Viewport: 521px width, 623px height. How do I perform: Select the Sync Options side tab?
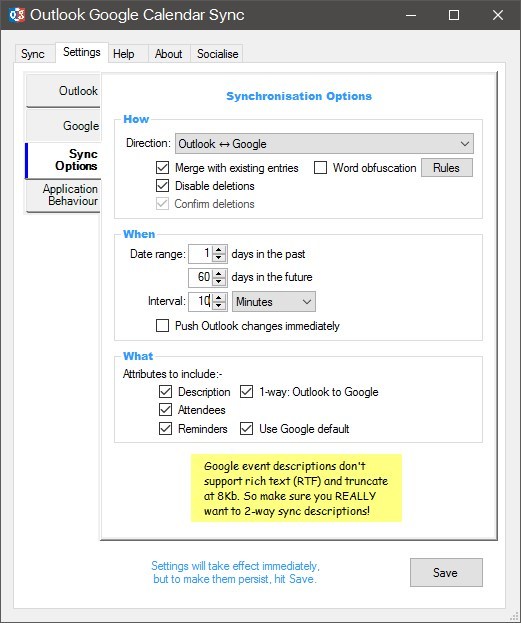[64, 160]
